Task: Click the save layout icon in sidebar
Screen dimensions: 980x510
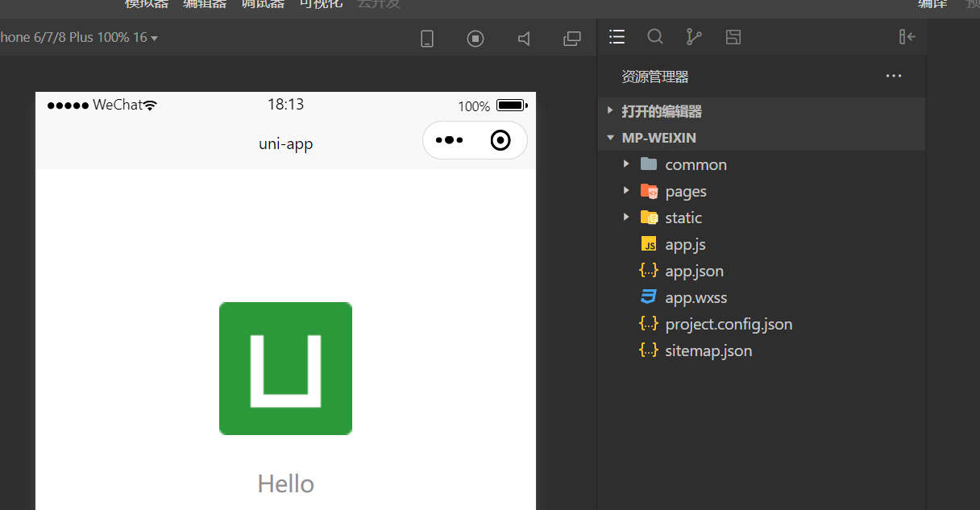Action: tap(733, 37)
